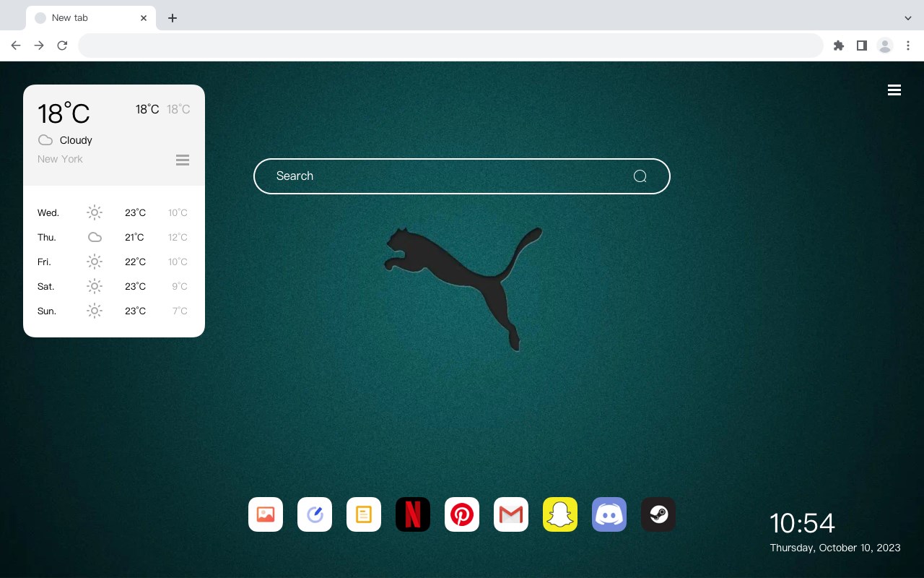Open the Gmail shortcut
The width and height of the screenshot is (924, 578).
point(511,514)
